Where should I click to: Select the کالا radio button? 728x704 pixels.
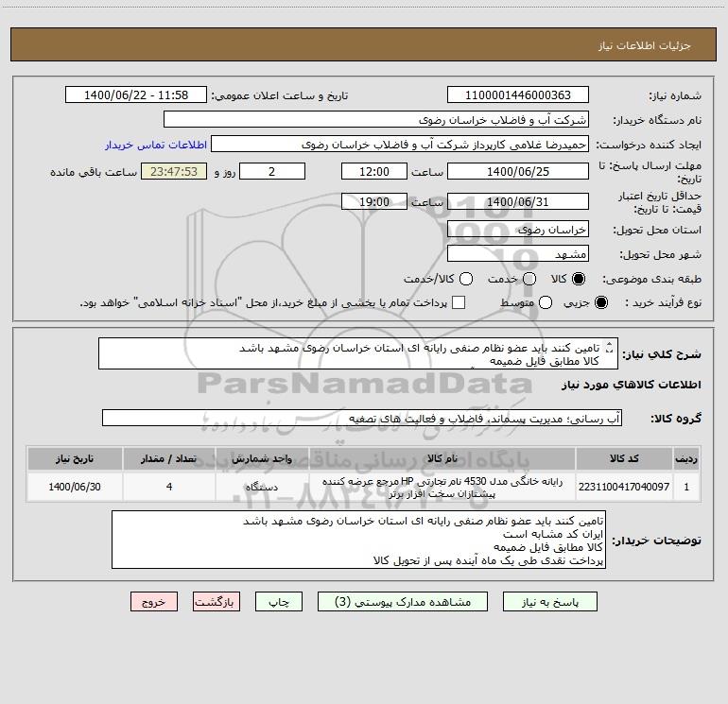pos(579,279)
